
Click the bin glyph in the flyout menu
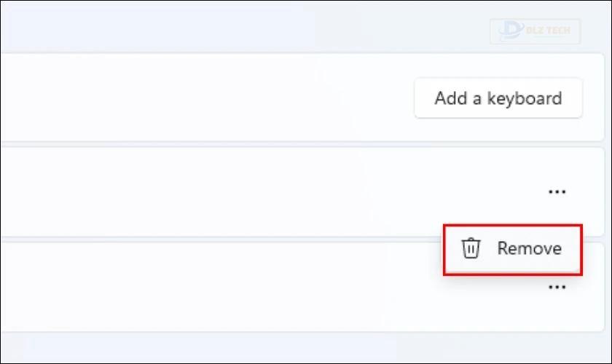(x=471, y=248)
